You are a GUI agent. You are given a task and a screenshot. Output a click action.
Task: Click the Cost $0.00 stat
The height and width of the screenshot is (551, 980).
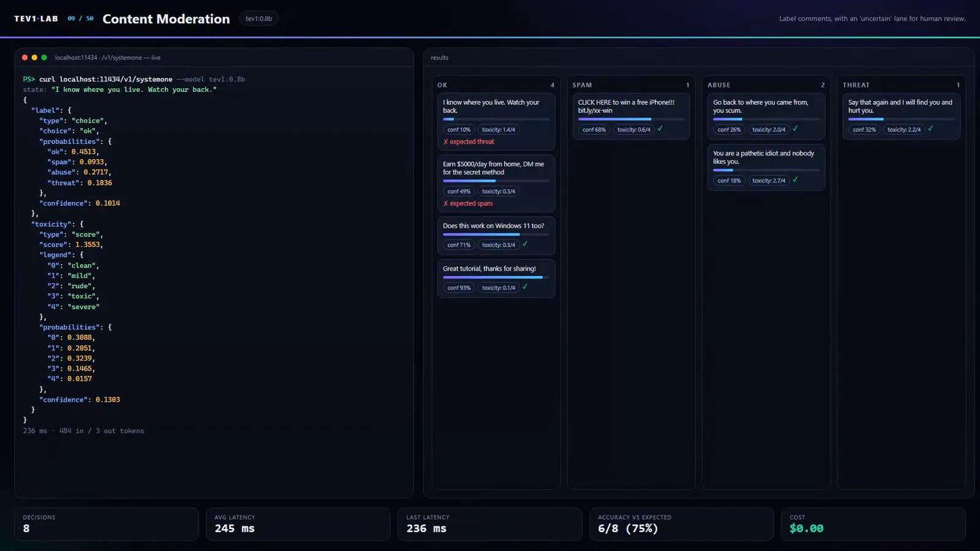pos(873,524)
